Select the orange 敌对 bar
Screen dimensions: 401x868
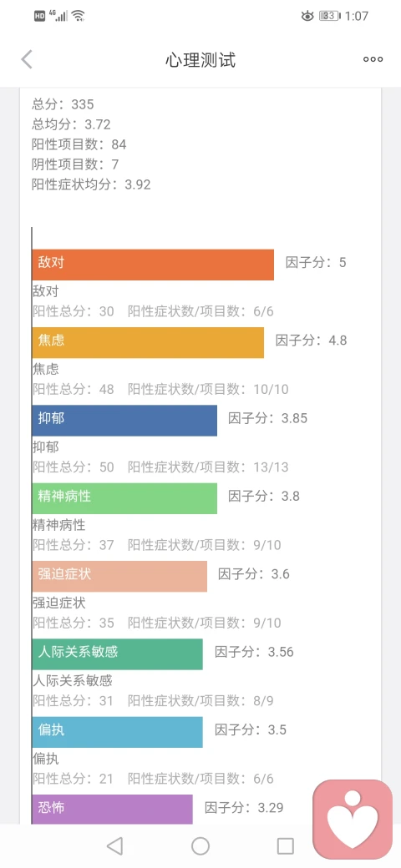[x=153, y=265]
